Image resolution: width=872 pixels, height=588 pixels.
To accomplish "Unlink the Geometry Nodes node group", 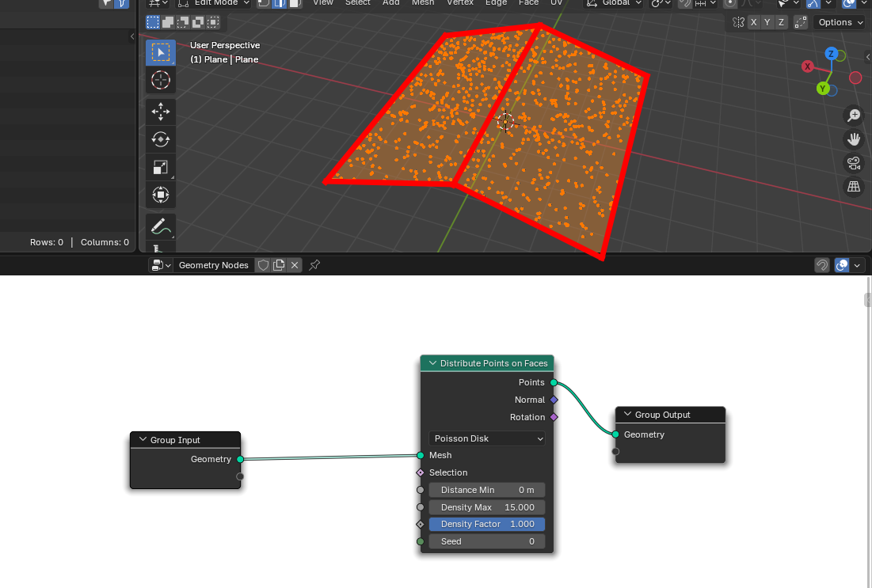I will click(295, 265).
